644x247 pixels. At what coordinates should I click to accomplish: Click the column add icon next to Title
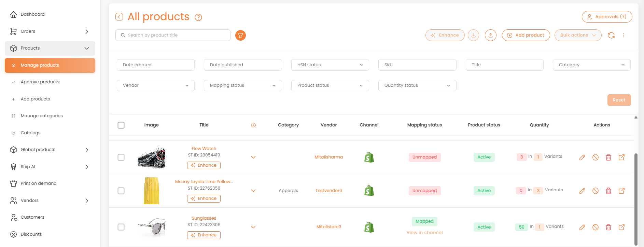pos(253,125)
